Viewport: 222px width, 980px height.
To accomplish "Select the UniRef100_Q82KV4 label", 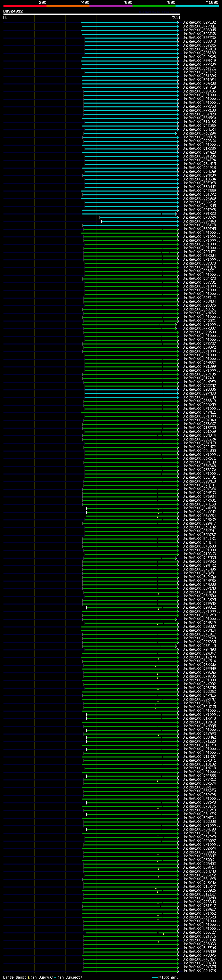I will pyautogui.click(x=199, y=848).
